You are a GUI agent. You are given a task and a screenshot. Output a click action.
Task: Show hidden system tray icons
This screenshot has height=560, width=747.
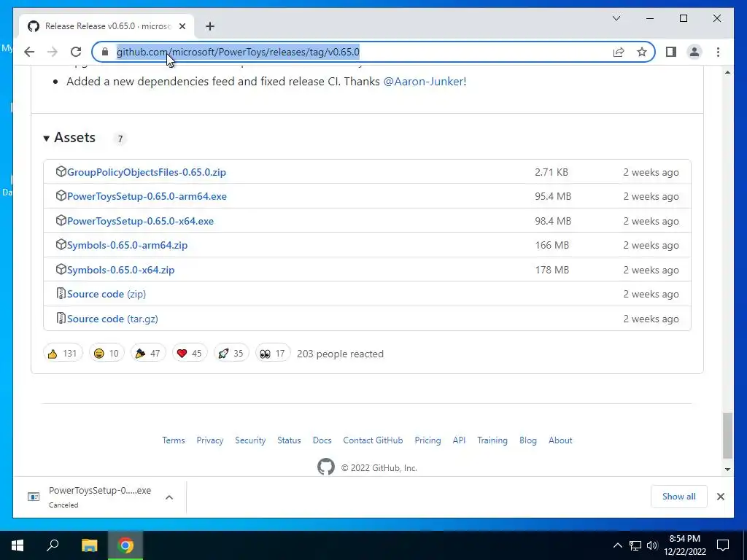pyautogui.click(x=617, y=545)
